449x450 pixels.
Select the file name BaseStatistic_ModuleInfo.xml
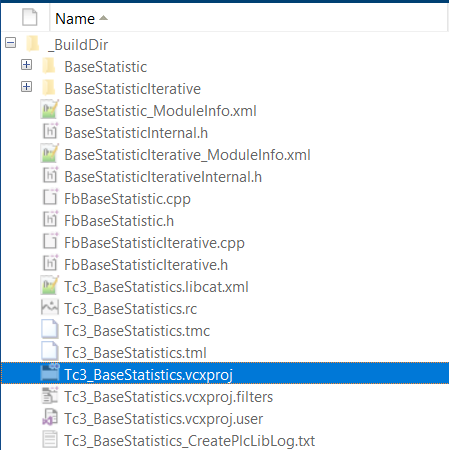(x=161, y=111)
